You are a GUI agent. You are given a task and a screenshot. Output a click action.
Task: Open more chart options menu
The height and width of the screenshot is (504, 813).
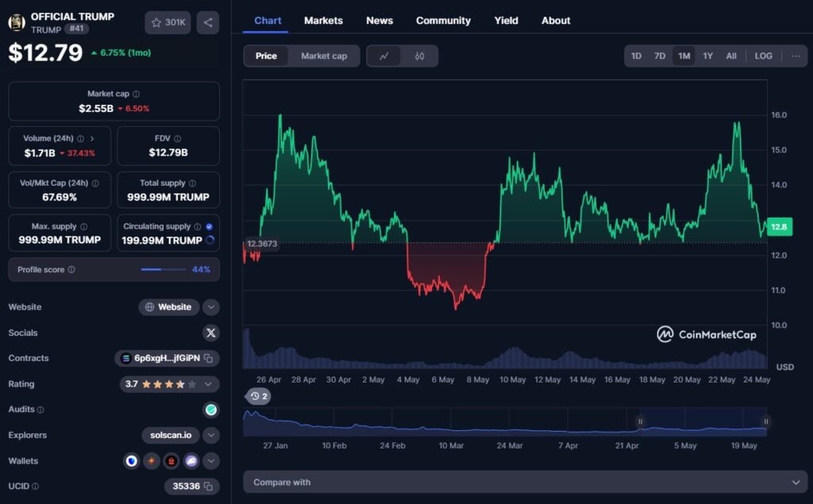[796, 56]
